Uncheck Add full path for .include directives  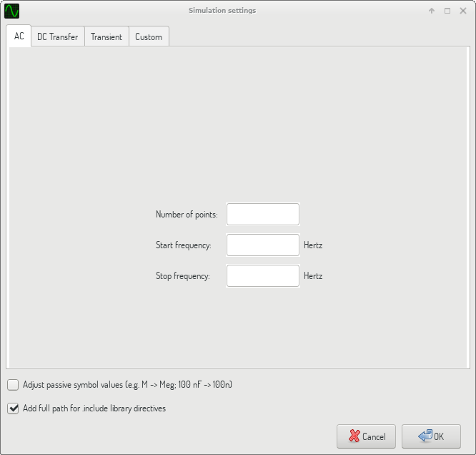(13, 408)
